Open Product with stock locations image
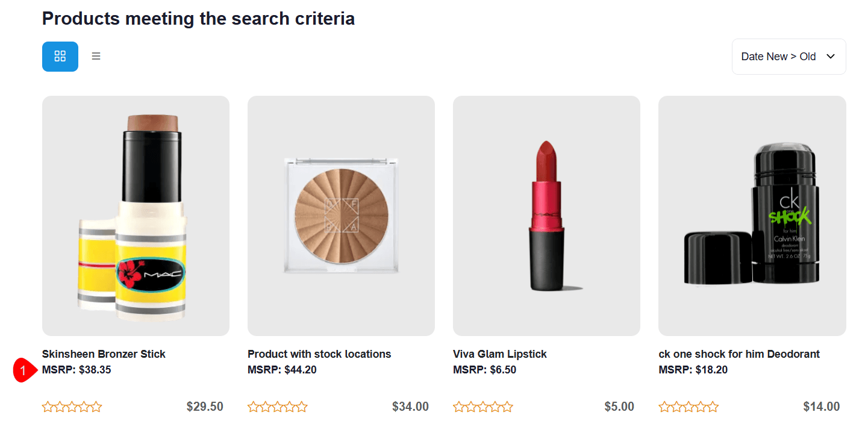 (x=341, y=215)
